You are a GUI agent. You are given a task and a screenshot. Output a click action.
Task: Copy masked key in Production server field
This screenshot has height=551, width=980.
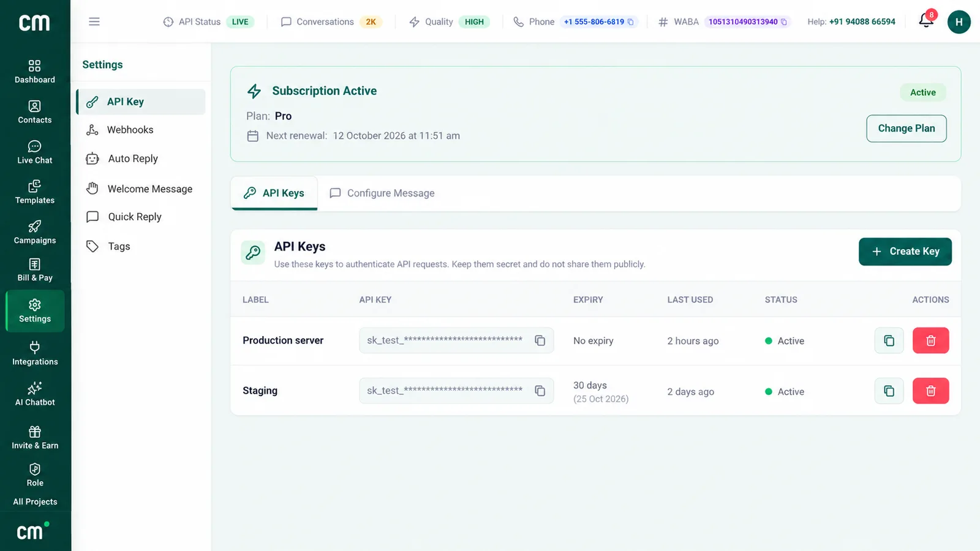click(540, 340)
